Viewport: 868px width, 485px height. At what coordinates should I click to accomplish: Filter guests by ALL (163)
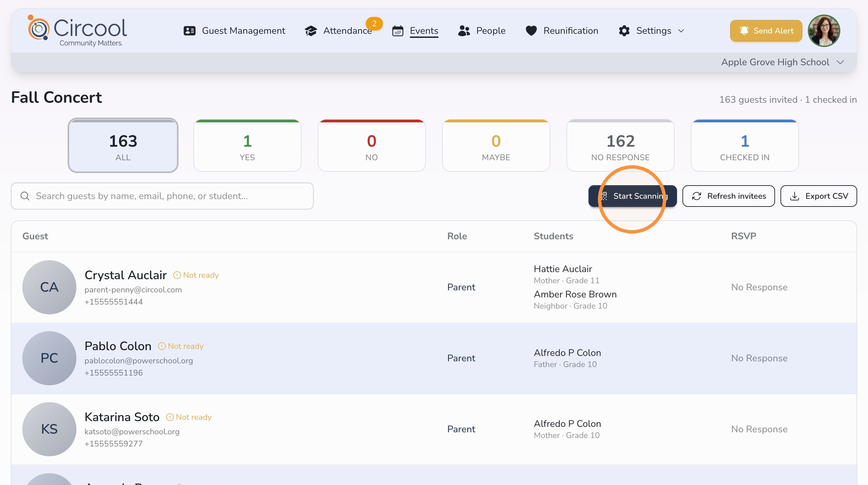[123, 145]
